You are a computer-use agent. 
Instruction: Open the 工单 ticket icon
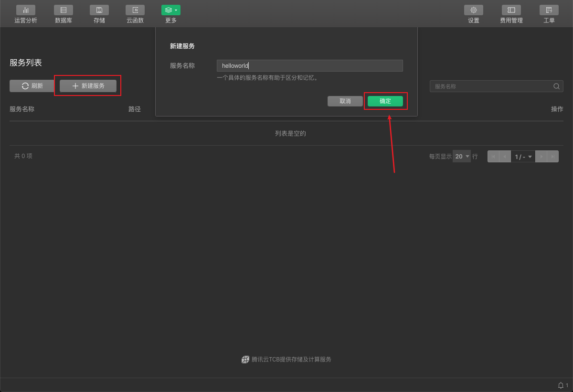coord(549,10)
